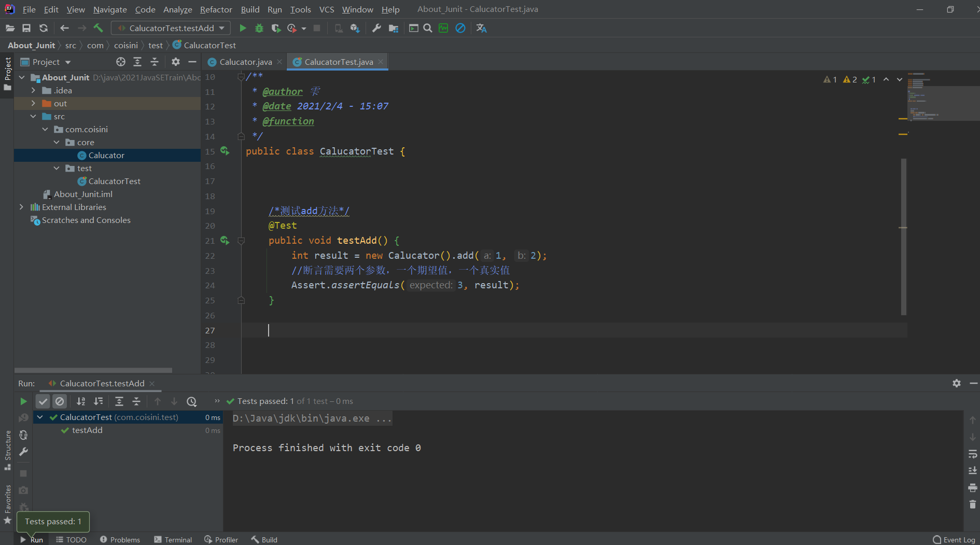
Task: Open the Problems tool window
Action: (120, 539)
